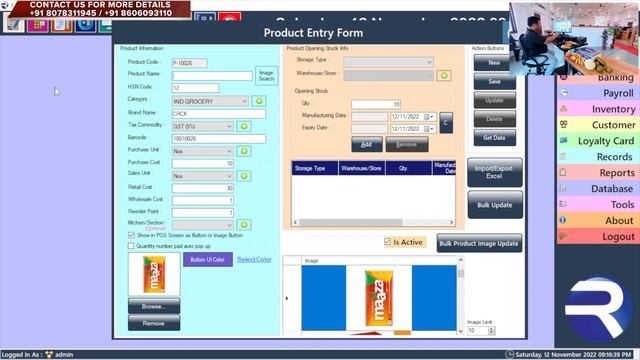Screen dimensions: 640x360
Task: Click the Opening Stock Qty field
Action: (x=376, y=104)
